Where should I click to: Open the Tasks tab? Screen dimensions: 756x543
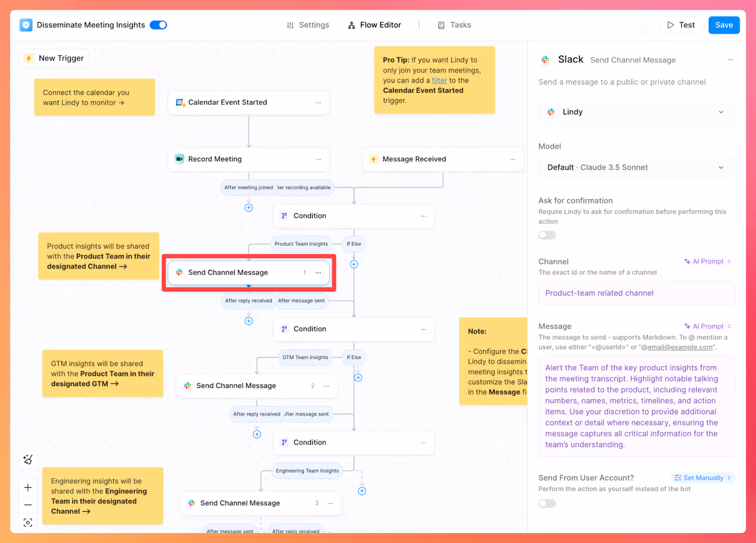(455, 25)
